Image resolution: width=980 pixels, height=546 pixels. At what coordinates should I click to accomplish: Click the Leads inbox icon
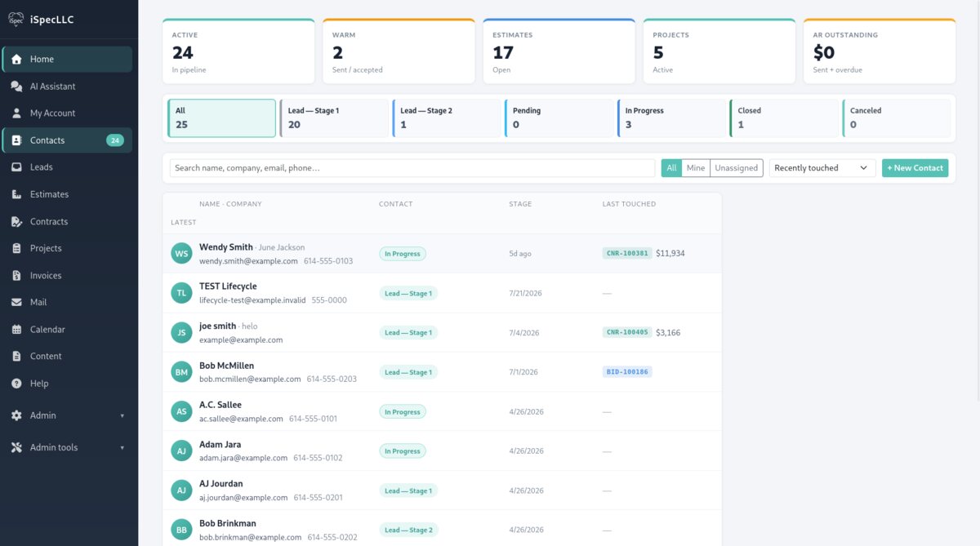click(x=16, y=167)
